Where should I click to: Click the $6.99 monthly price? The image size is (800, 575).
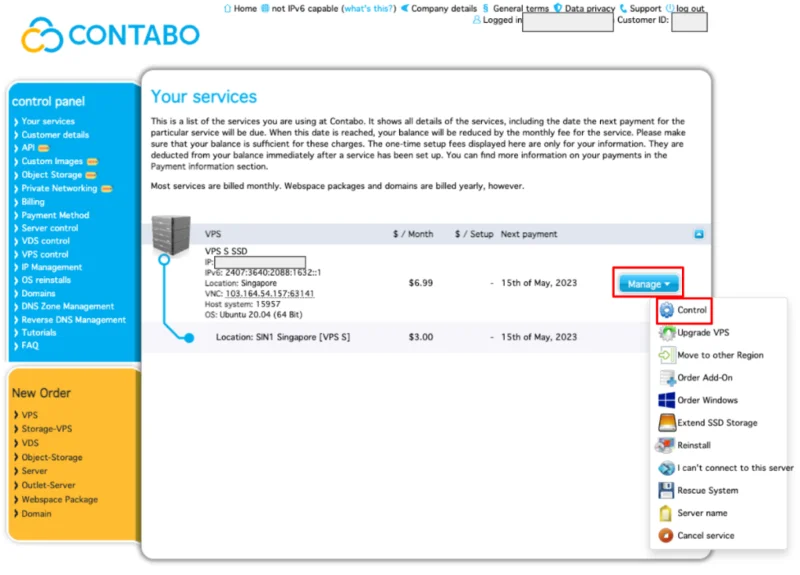pyautogui.click(x=420, y=283)
